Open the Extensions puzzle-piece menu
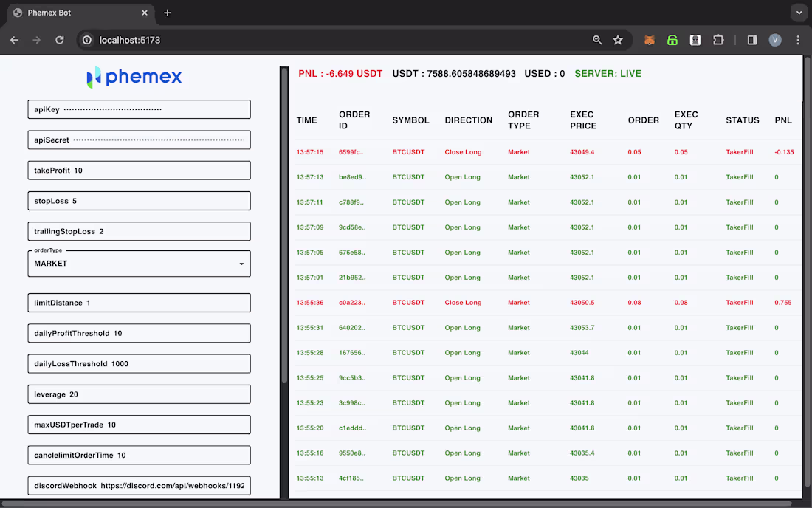The width and height of the screenshot is (812, 508). (717, 40)
